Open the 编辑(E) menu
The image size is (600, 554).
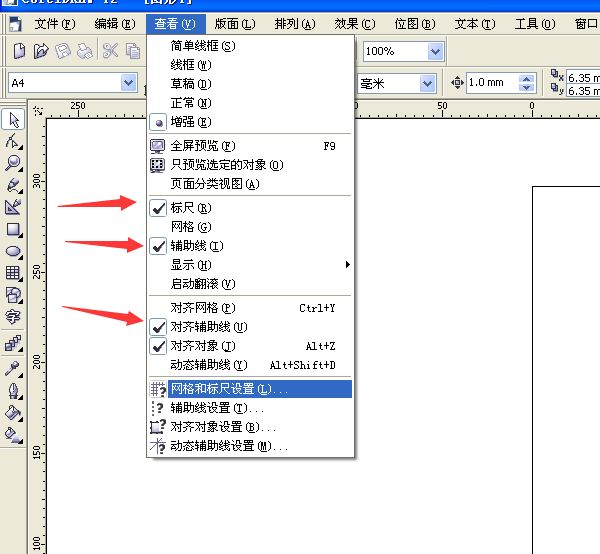pos(115,24)
